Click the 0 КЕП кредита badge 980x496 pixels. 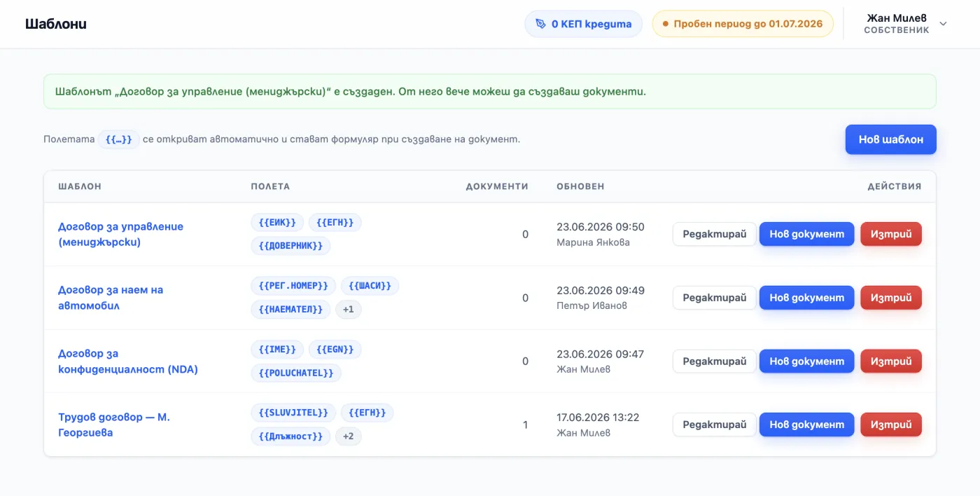[583, 24]
